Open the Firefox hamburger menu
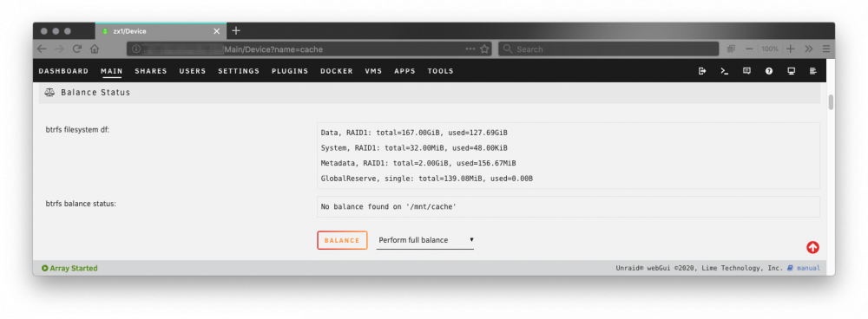Screen dimensions: 868x319 tap(826, 49)
